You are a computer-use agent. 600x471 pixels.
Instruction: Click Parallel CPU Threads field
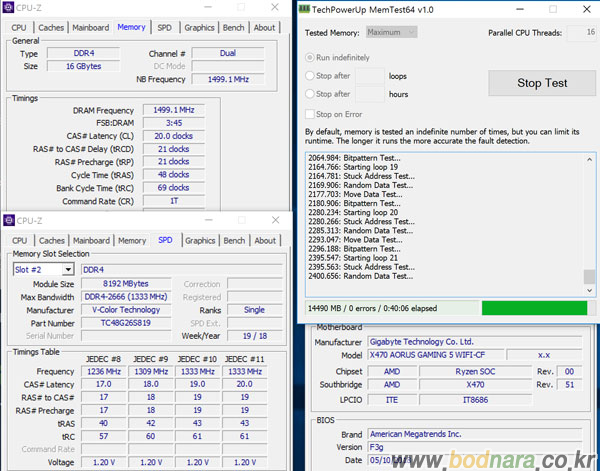point(582,33)
